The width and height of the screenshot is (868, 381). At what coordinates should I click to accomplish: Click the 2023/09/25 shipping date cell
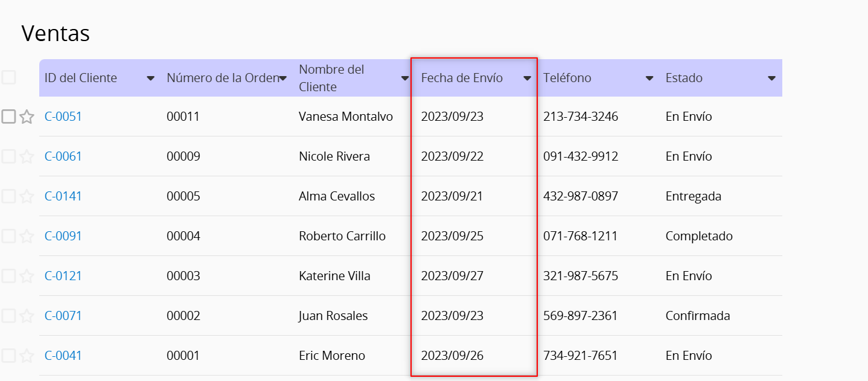pos(452,236)
